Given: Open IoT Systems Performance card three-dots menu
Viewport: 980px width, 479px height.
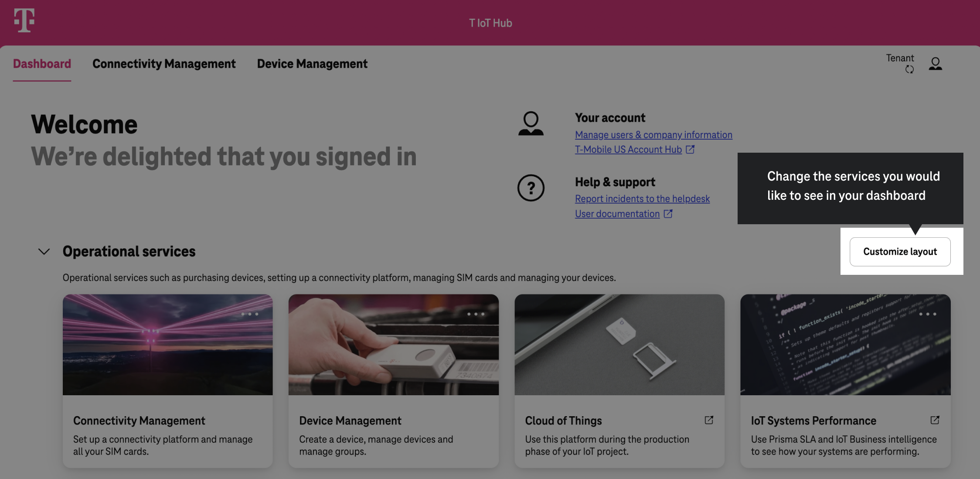Looking at the screenshot, I should click(x=927, y=314).
